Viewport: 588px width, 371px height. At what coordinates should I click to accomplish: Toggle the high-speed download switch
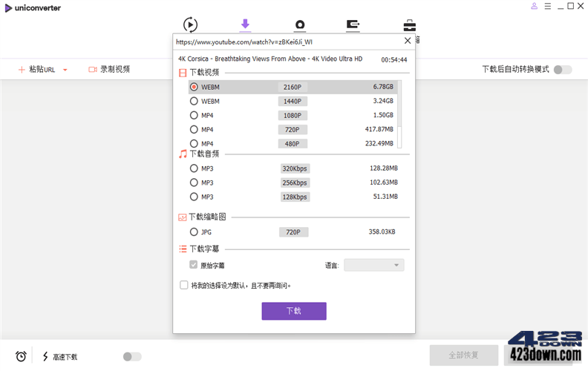coord(131,357)
